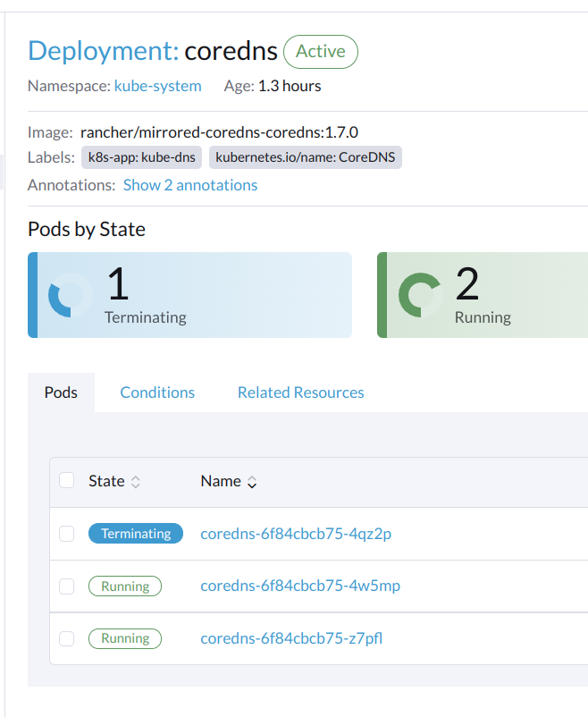Sort the table by State column

tap(134, 480)
